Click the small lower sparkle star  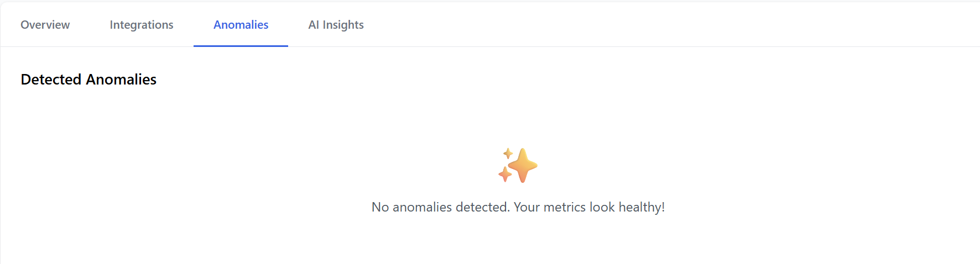click(x=504, y=175)
